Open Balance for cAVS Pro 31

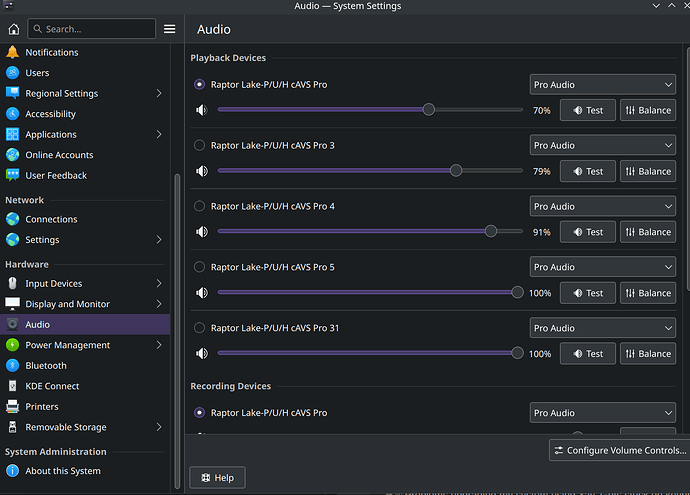[x=648, y=354]
